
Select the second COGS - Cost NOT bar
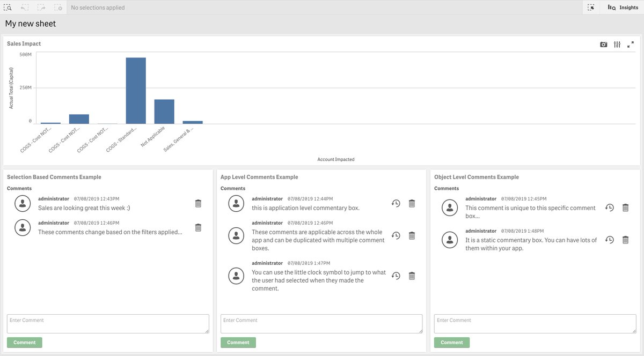[x=79, y=119]
